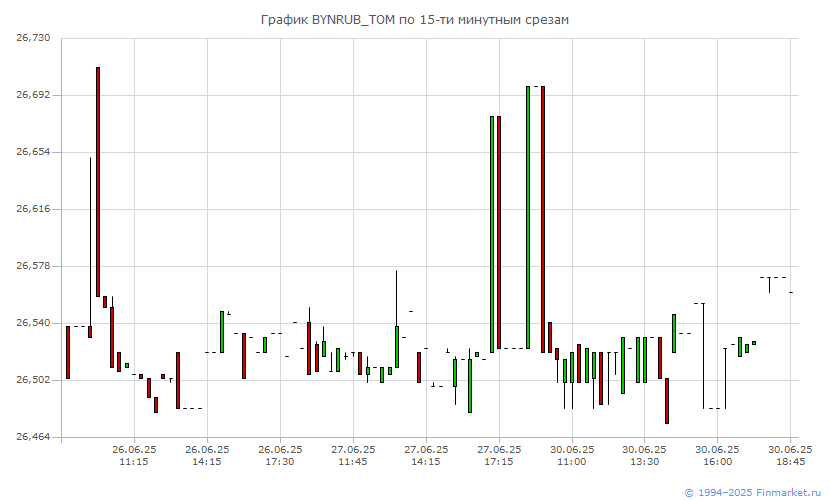Viewport: 830px width, 500px height.
Task: Click the x-axis label 30.06.25 13:30
Action: (644, 456)
